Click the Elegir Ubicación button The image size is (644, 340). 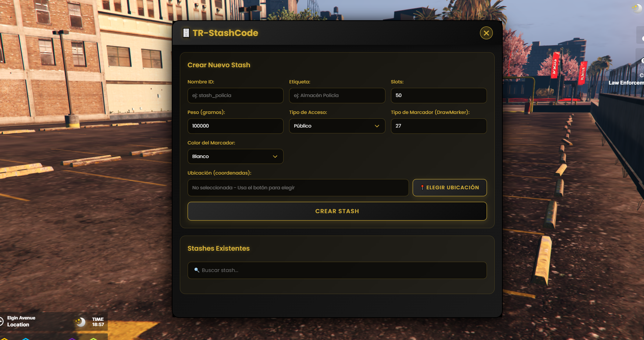(450, 188)
